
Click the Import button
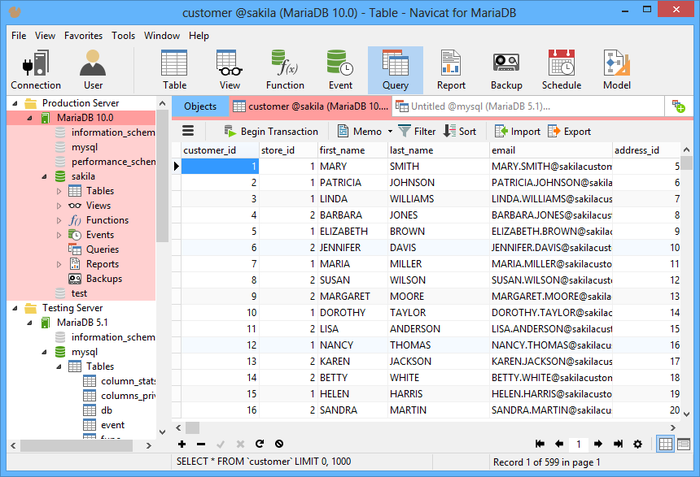(517, 131)
